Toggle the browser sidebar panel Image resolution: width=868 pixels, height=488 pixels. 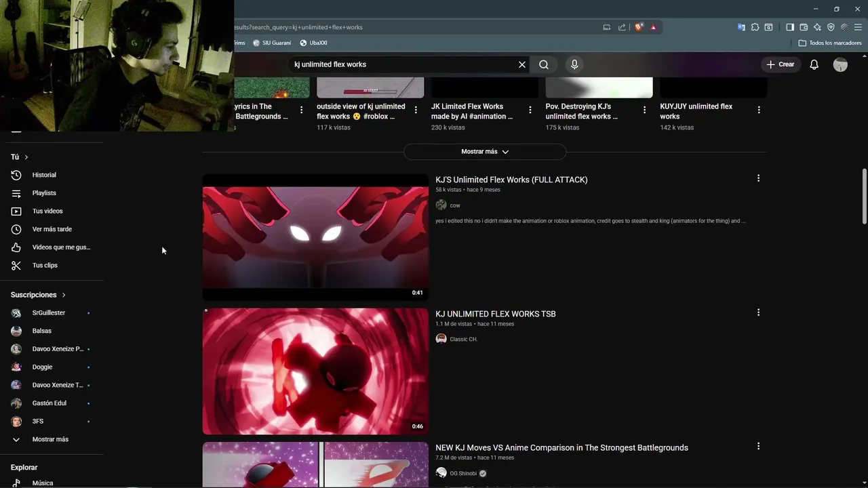[x=790, y=27]
